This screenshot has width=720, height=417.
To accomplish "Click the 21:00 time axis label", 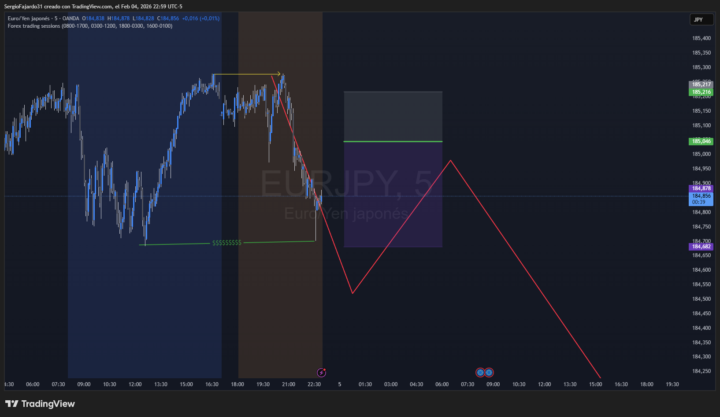I will tap(288, 384).
